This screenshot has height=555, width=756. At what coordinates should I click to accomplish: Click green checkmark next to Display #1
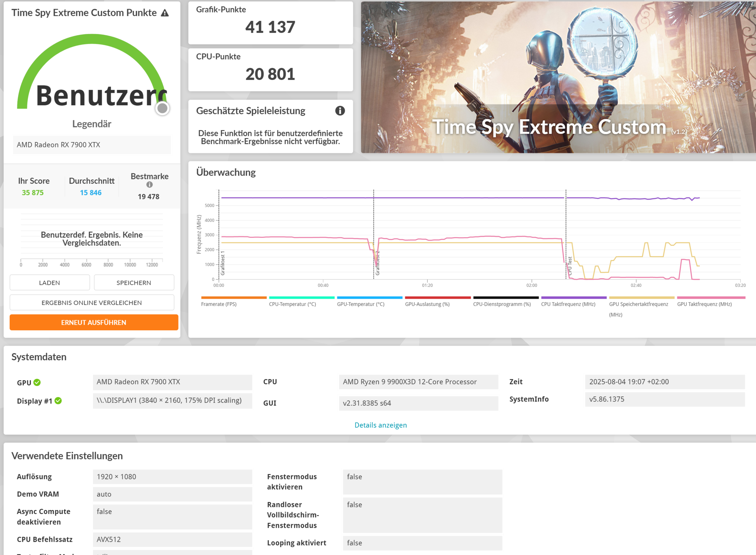[x=58, y=400]
